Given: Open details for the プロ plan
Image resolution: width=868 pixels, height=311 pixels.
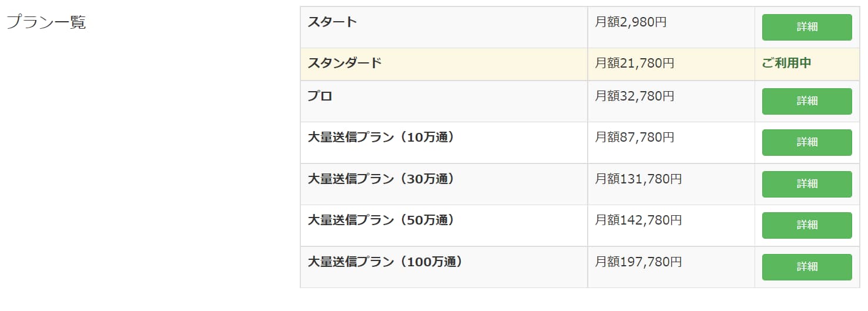Looking at the screenshot, I should (807, 101).
